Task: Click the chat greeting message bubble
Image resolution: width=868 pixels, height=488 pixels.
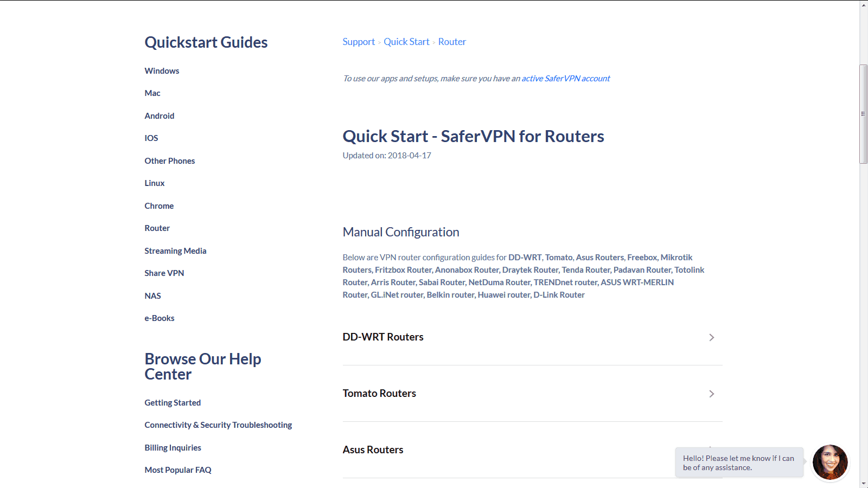Action: point(739,463)
